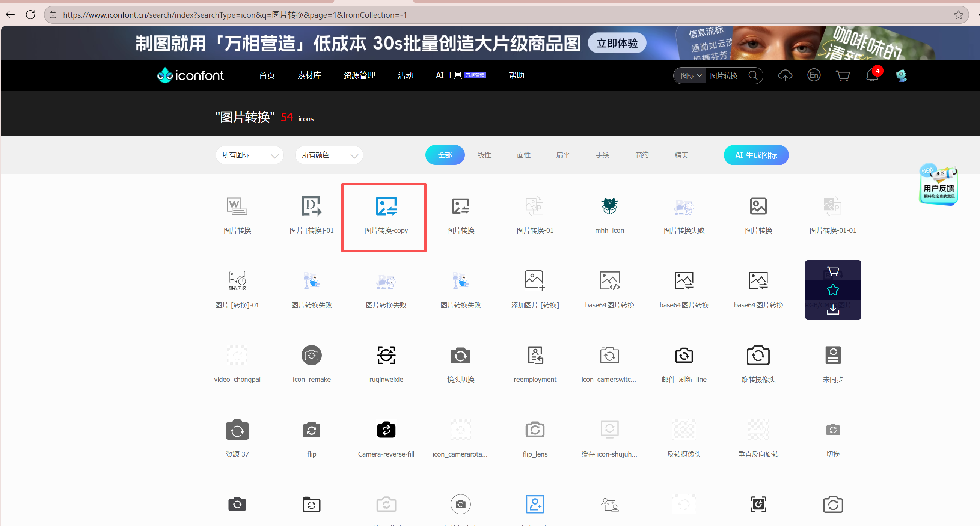Expand the 所有颜色 color dropdown
Image resolution: width=980 pixels, height=526 pixels.
[x=329, y=155]
